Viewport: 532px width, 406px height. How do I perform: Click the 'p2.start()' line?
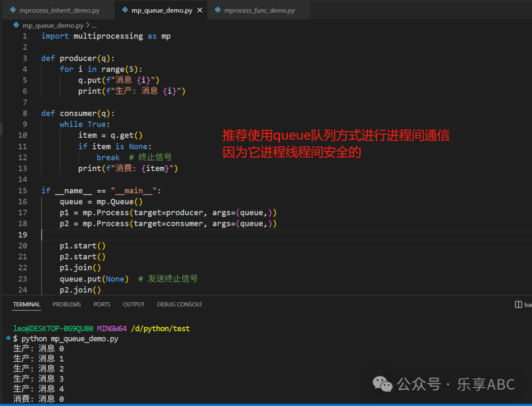[83, 257]
